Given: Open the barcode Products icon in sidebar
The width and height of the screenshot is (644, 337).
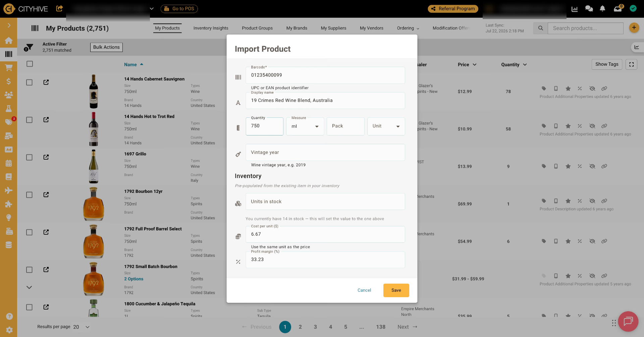Looking at the screenshot, I should pos(9,54).
